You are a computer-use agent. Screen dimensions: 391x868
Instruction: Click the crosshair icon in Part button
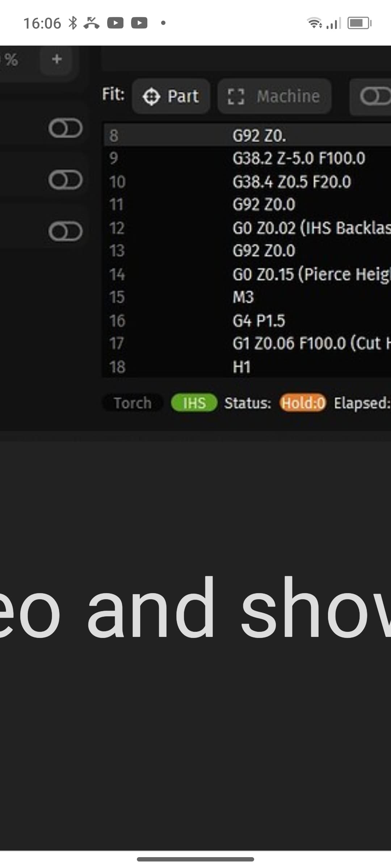[x=151, y=97]
